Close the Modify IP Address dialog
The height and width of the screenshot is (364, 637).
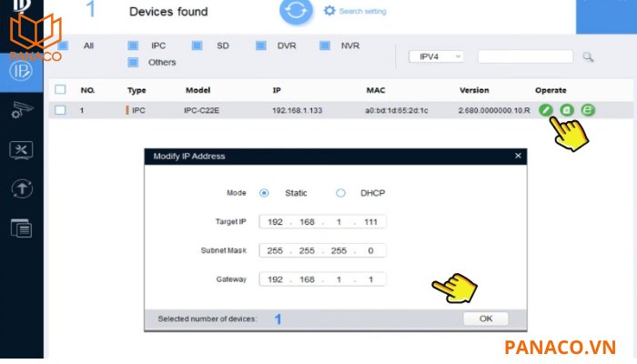518,156
